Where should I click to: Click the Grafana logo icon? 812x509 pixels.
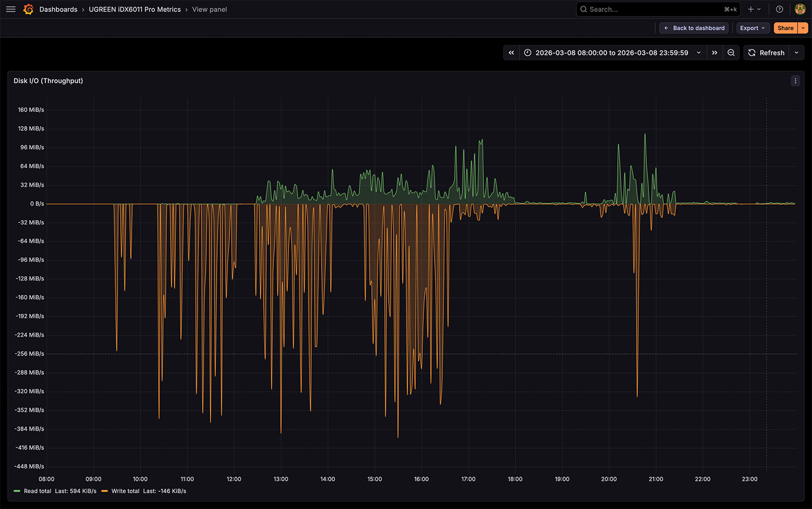(28, 9)
